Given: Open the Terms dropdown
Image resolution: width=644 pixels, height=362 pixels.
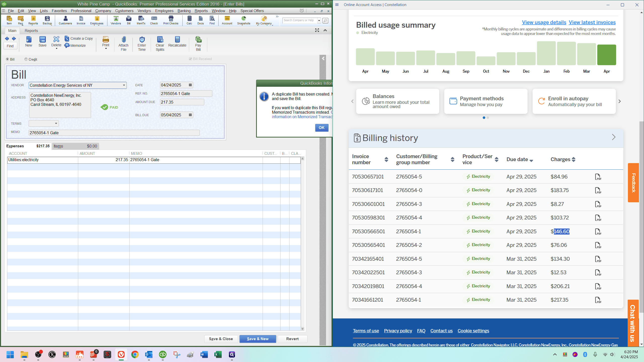Looking at the screenshot, I should click(x=56, y=123).
